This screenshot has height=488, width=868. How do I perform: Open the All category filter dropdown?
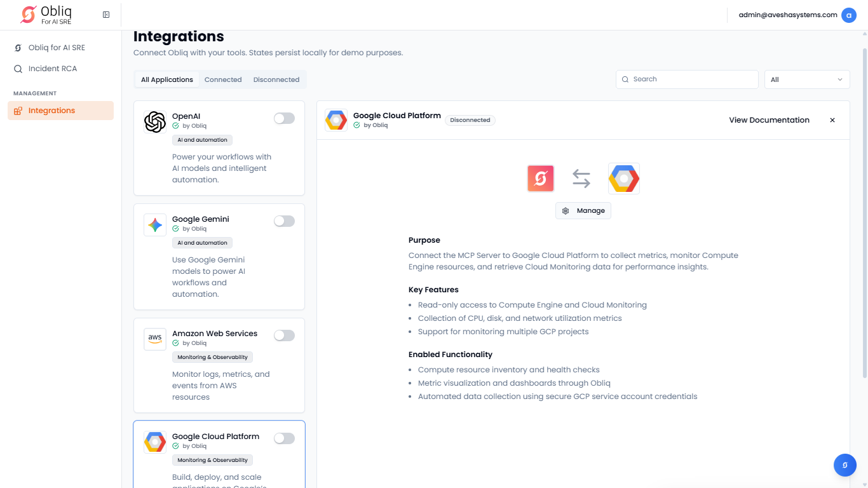pyautogui.click(x=806, y=79)
